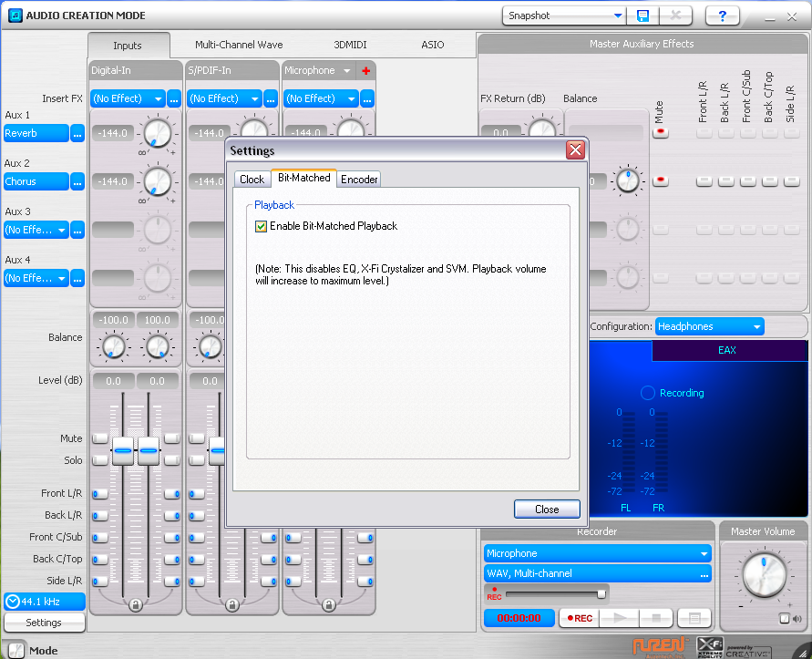
Task: Open Reverb effect options ellipsis button
Action: tap(78, 133)
